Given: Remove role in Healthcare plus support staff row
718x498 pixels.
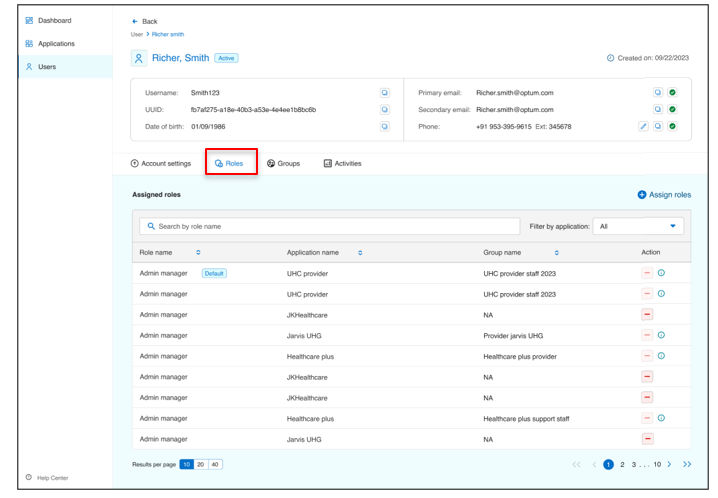Looking at the screenshot, I should tap(647, 418).
